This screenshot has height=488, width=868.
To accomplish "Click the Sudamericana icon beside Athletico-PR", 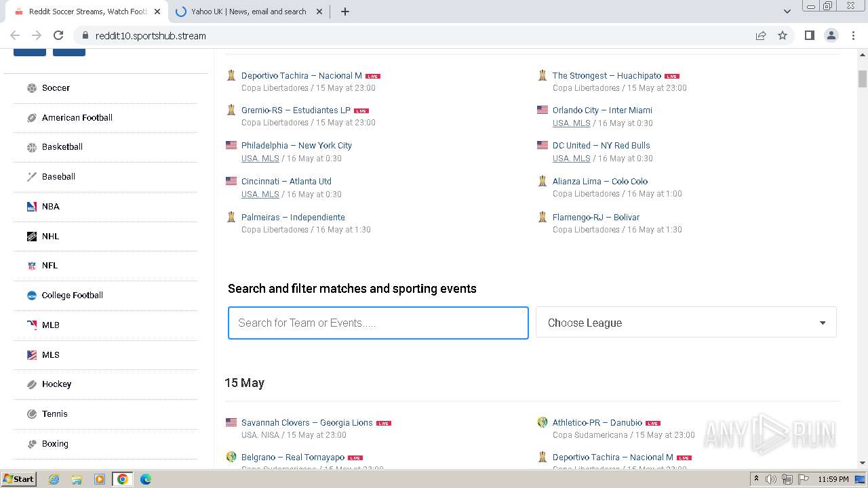I will (x=542, y=422).
